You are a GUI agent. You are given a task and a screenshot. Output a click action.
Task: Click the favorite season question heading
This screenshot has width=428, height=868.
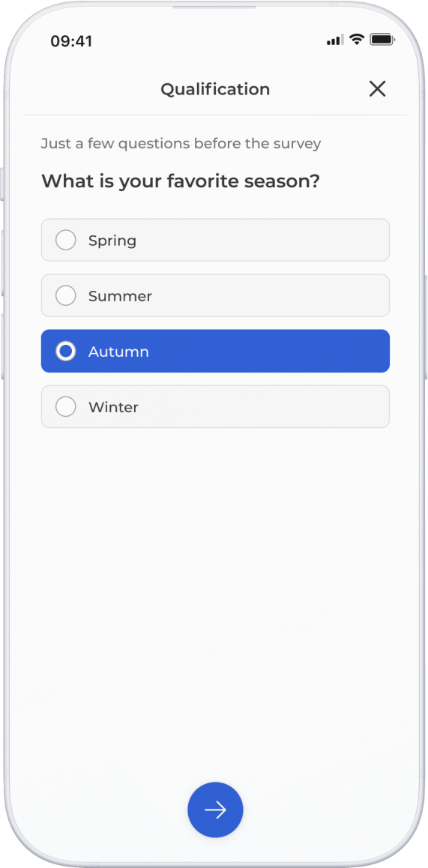click(181, 181)
